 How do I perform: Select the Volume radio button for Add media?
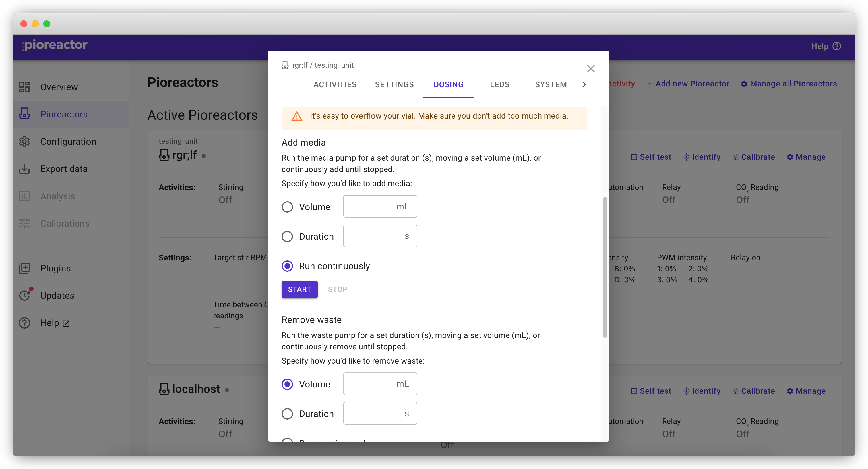coord(287,206)
